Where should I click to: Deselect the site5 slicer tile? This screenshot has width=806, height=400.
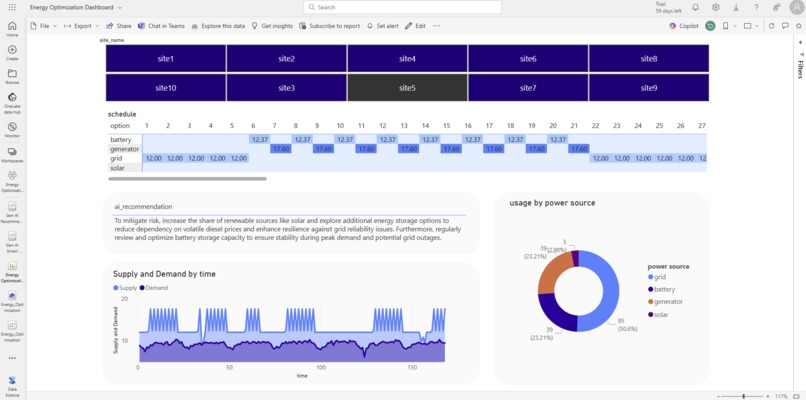pyautogui.click(x=407, y=88)
